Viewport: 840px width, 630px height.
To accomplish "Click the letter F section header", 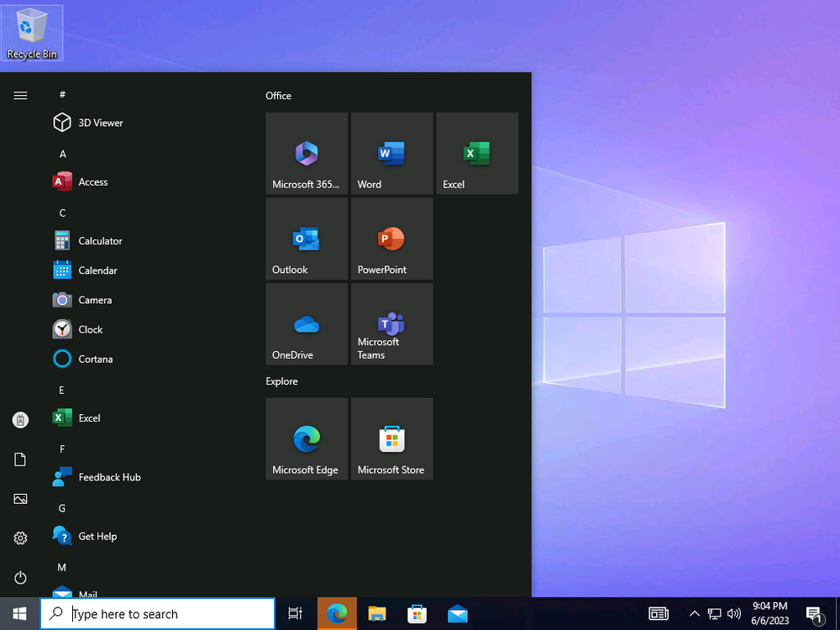I will tap(62, 449).
